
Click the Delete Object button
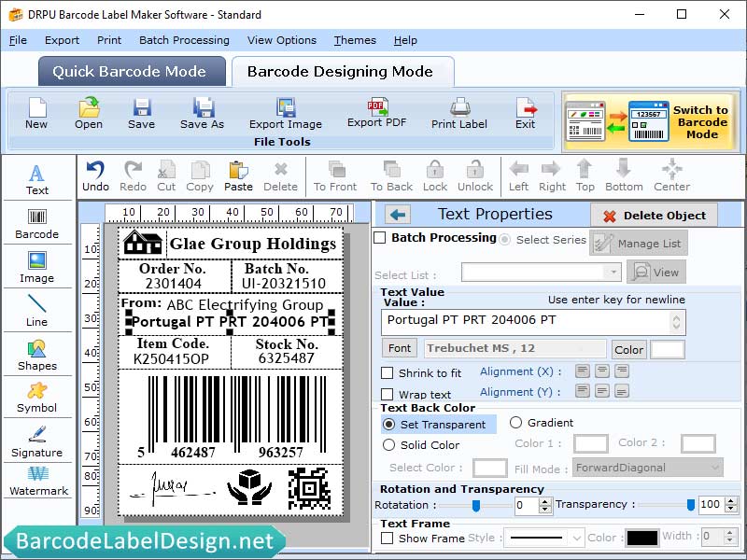click(x=654, y=216)
